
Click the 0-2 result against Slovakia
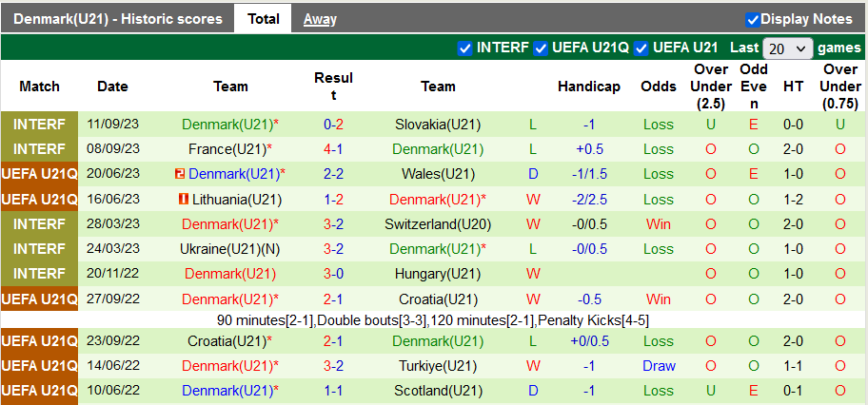(x=333, y=125)
